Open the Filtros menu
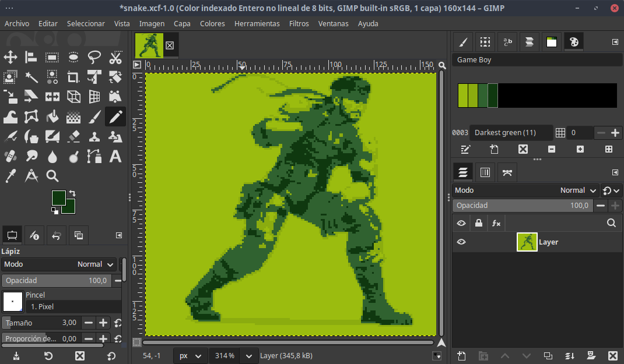 click(299, 23)
